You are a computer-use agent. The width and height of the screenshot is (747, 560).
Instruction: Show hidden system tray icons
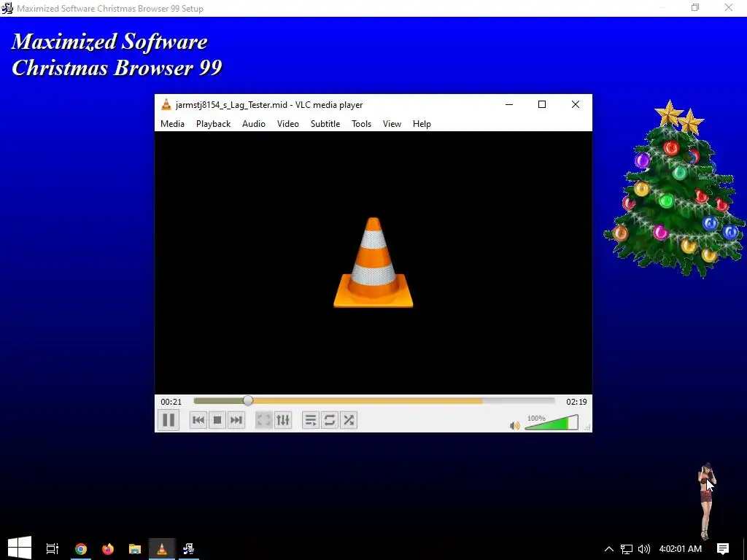609,548
